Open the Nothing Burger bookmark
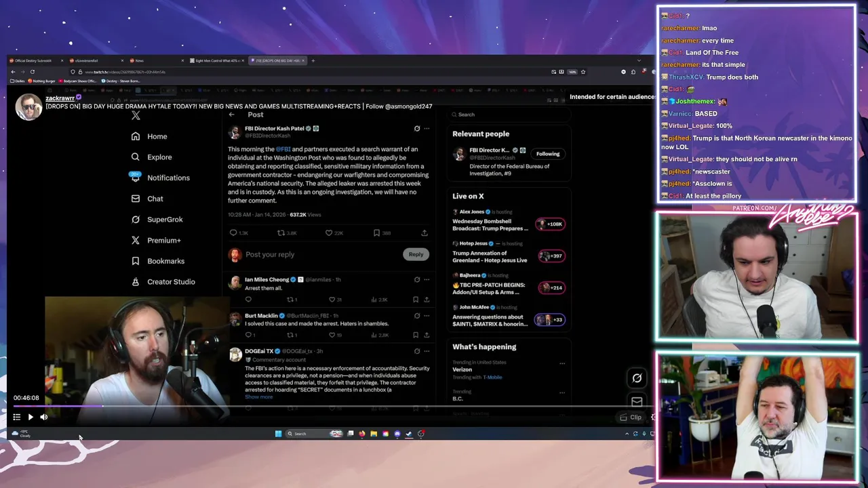Viewport: 868px width, 488px height. (41, 81)
